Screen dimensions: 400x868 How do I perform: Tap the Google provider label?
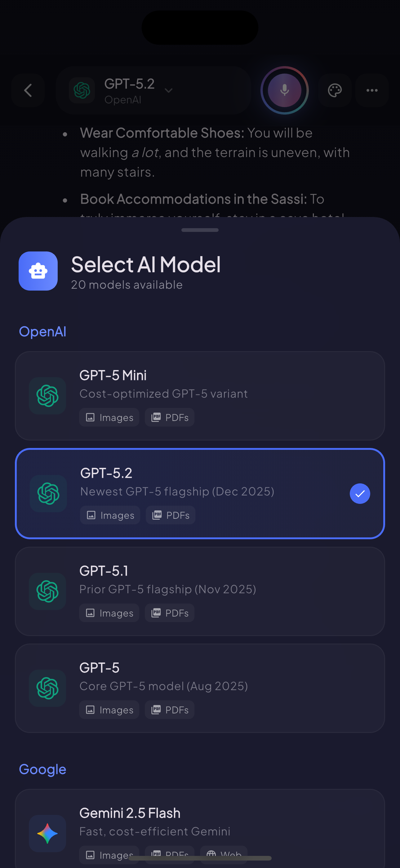tap(42, 769)
